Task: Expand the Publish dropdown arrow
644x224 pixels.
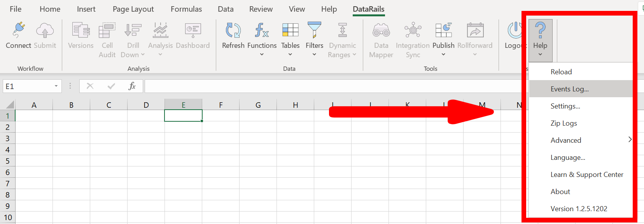Action: point(443,54)
